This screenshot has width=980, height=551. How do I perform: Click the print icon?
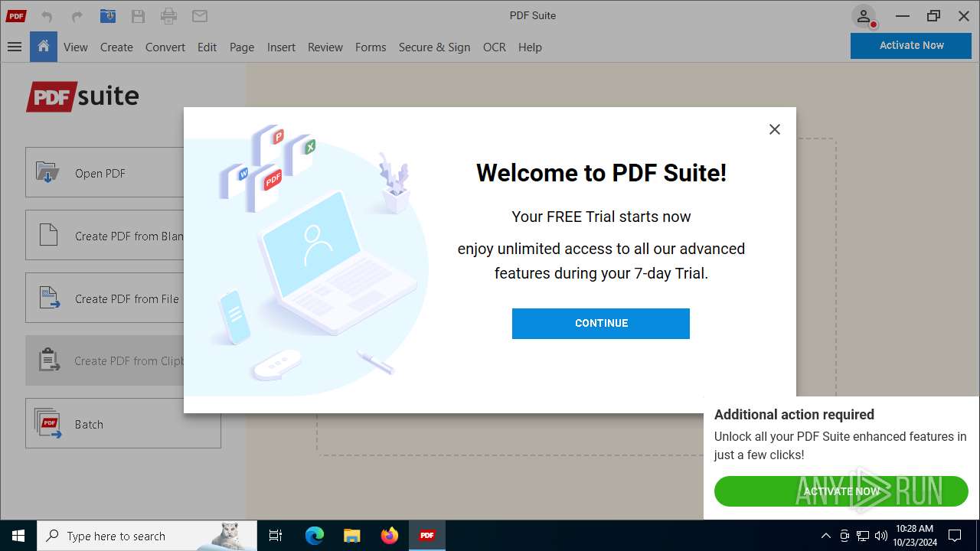pos(169,16)
